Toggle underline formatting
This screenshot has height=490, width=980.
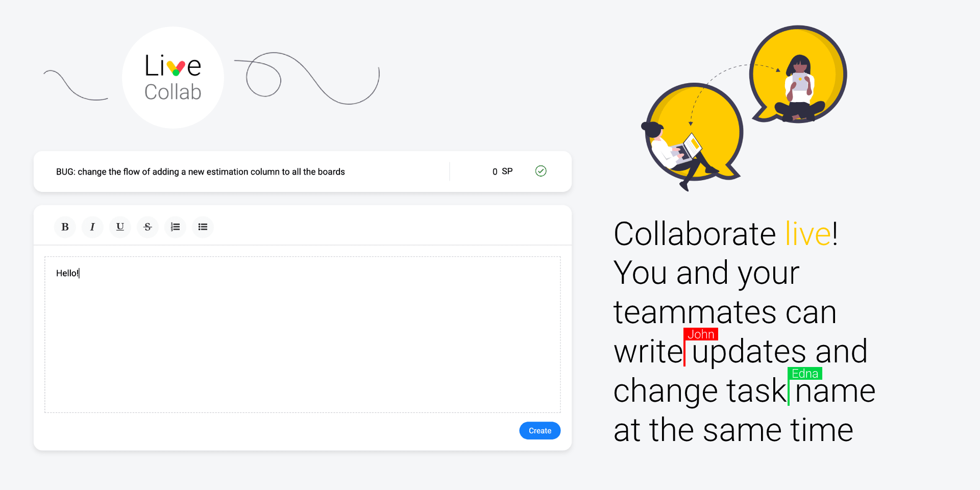120,227
